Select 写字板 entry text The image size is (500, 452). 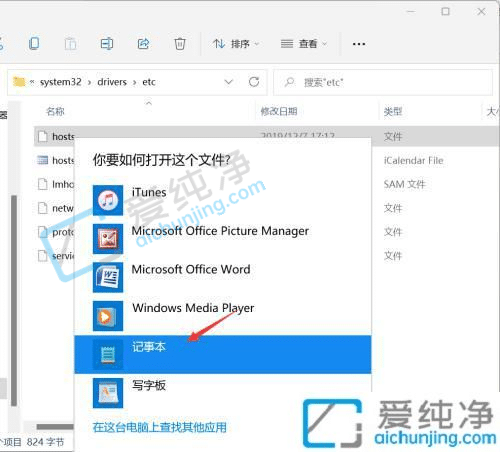[x=149, y=385]
